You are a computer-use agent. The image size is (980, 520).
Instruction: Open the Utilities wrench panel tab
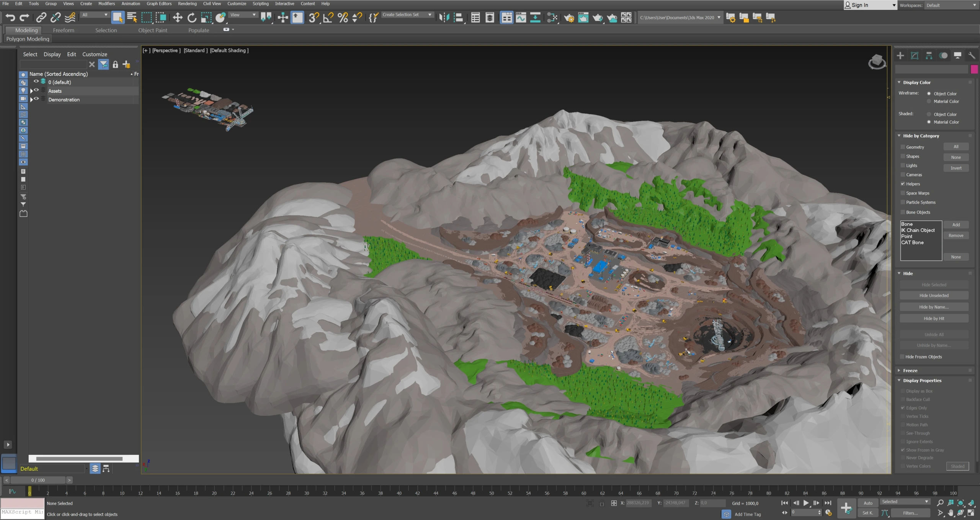(972, 56)
